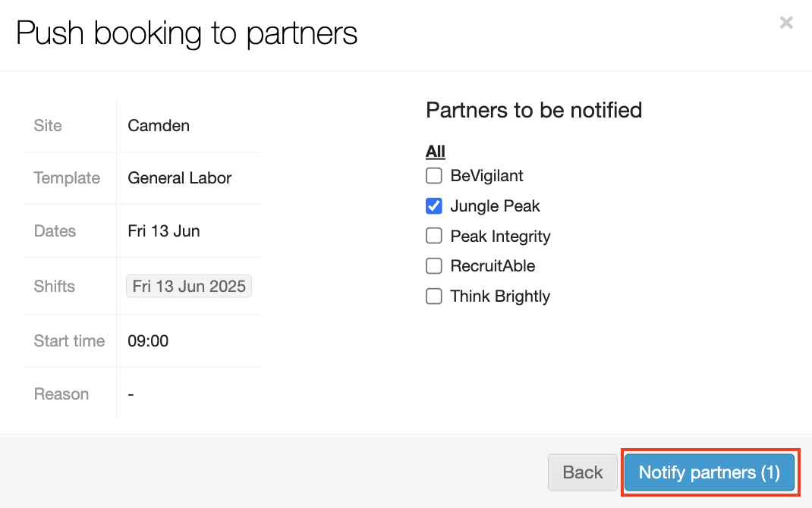Click the Fri 13 Jun dates value
The height and width of the screenshot is (508, 812).
point(164,231)
